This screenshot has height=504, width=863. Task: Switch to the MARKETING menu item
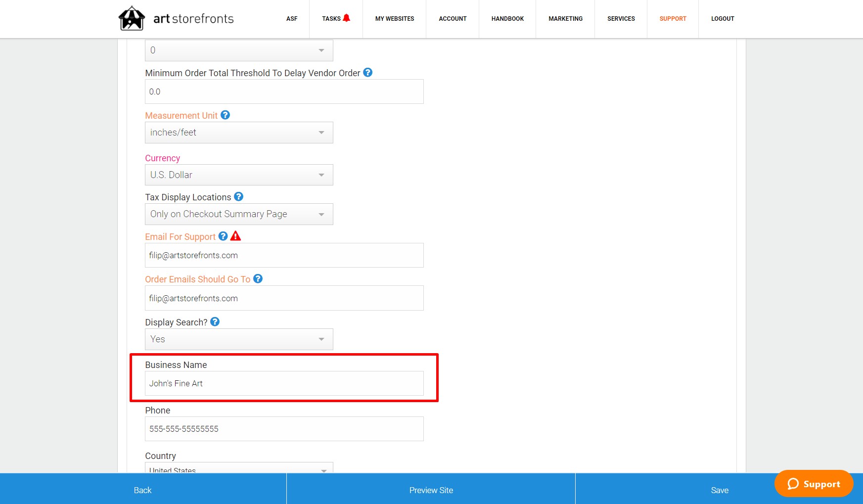click(x=565, y=19)
